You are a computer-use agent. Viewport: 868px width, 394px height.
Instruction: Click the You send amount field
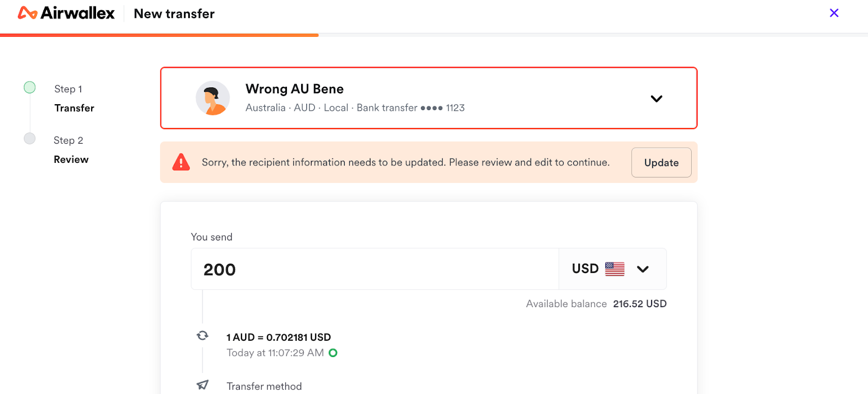tap(374, 269)
